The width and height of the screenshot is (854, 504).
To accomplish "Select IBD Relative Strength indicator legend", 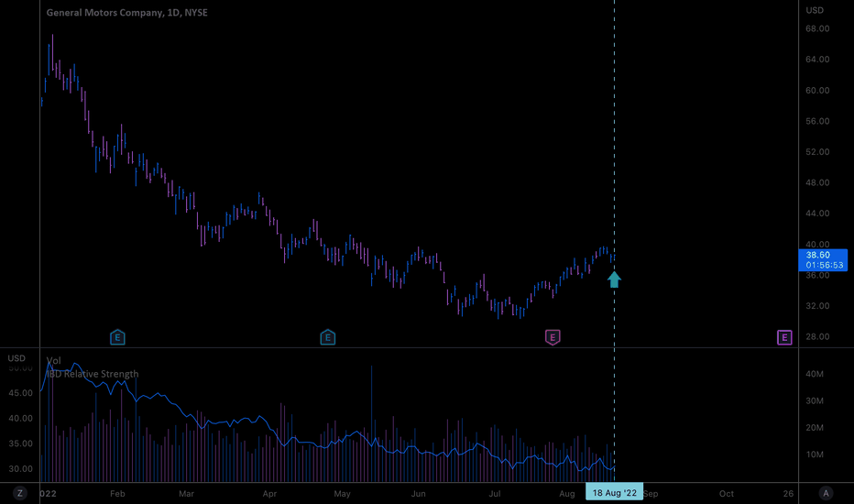I will [93, 374].
